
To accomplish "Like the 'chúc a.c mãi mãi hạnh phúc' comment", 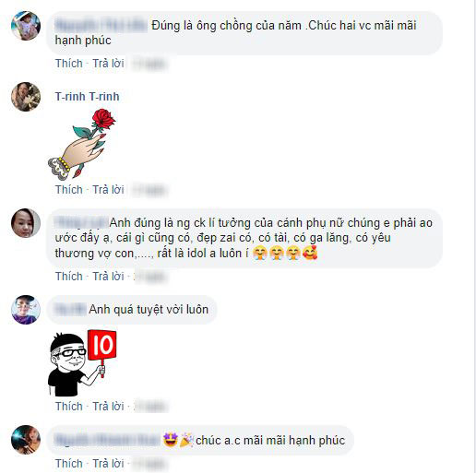I will pos(69,464).
